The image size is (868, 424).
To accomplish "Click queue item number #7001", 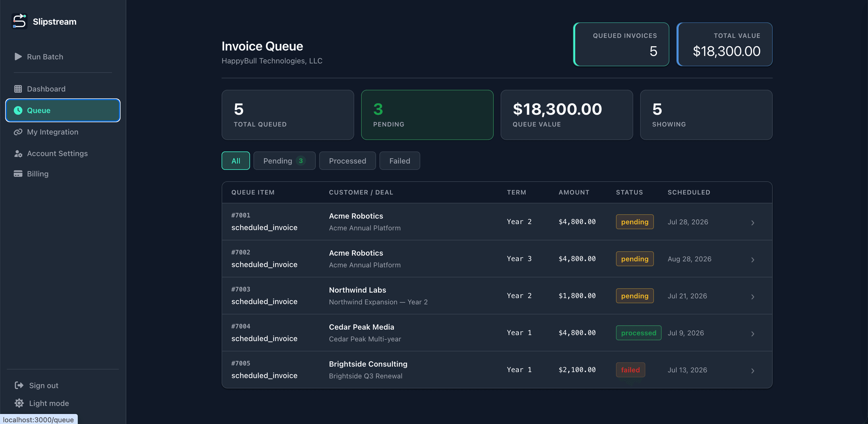I will click(x=241, y=215).
